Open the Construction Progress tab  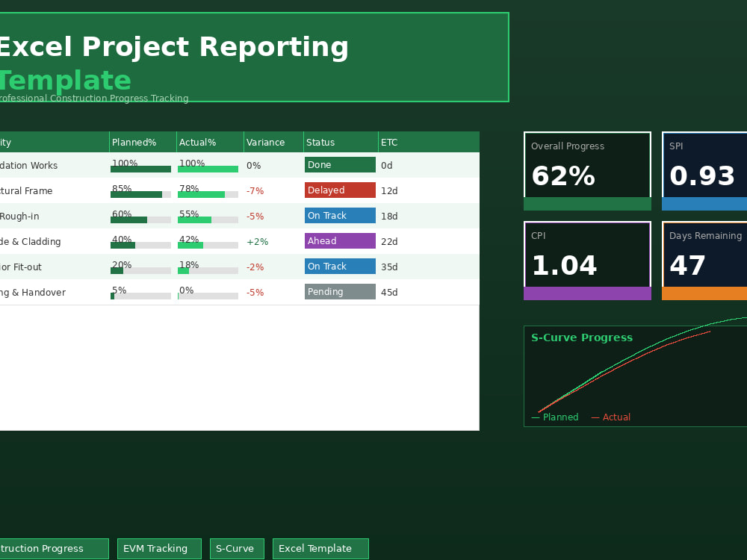[x=54, y=549]
